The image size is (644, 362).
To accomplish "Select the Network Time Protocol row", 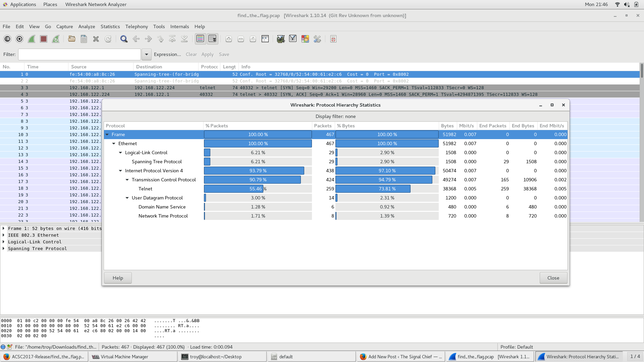I will coord(335,216).
